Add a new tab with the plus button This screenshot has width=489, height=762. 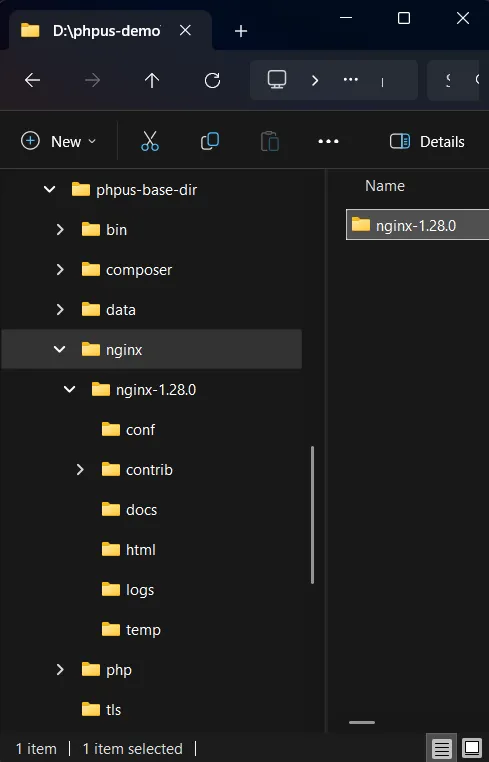241,31
